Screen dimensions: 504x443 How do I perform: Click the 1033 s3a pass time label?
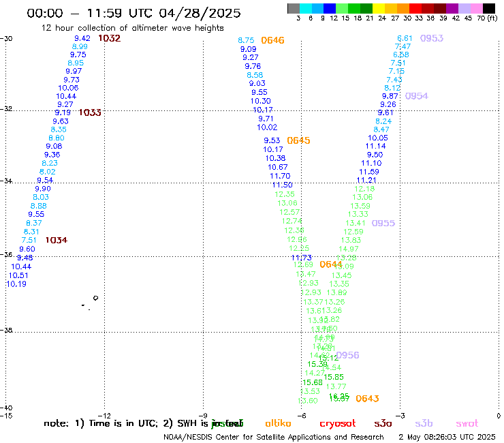click(90, 112)
